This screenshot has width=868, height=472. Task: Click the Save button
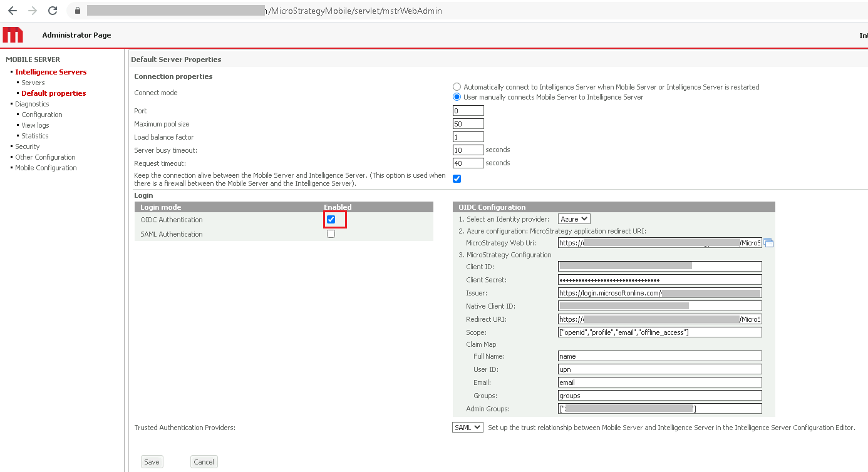point(152,462)
